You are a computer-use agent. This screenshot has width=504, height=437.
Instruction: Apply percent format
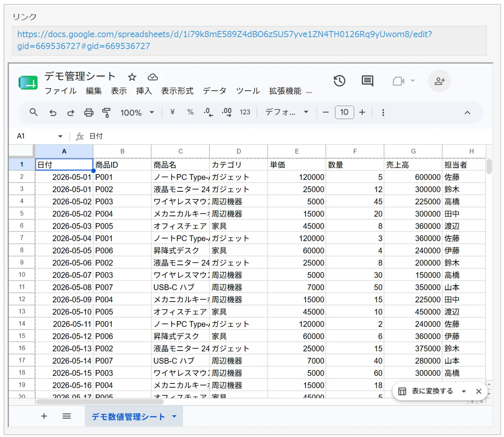[x=190, y=112]
